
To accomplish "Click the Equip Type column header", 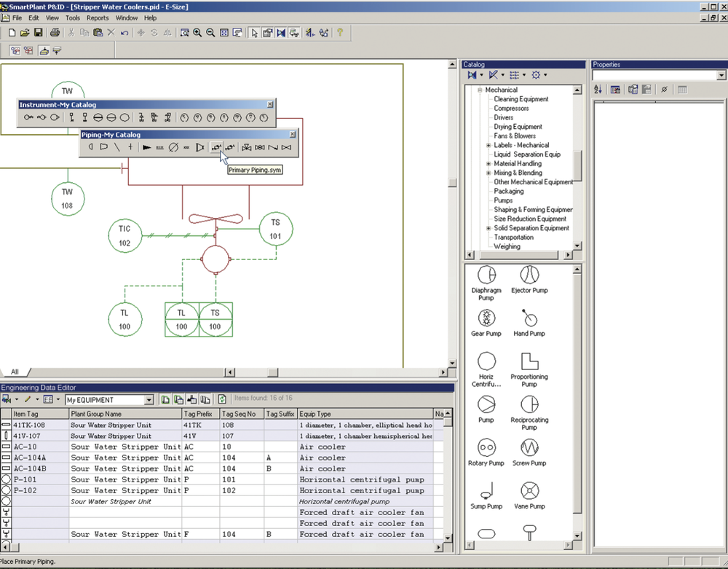I will coord(365,413).
